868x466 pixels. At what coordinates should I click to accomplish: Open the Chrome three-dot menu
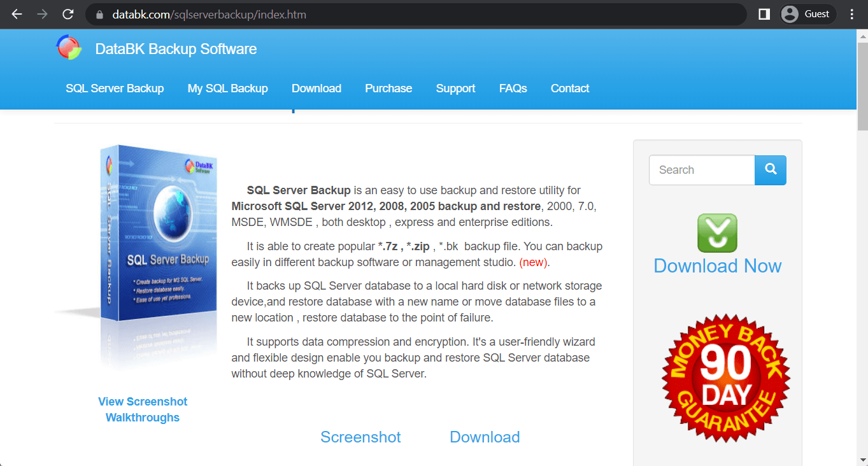click(852, 14)
